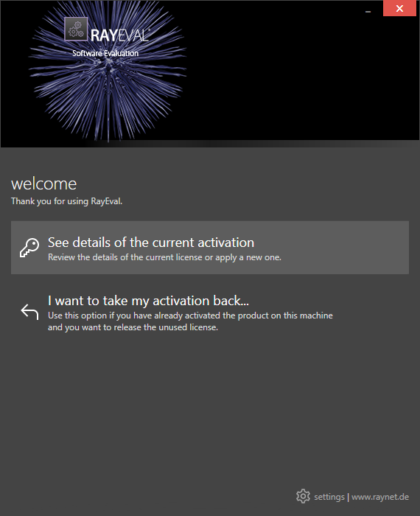Open settings via the gear icon
The width and height of the screenshot is (420, 516).
pos(303,496)
